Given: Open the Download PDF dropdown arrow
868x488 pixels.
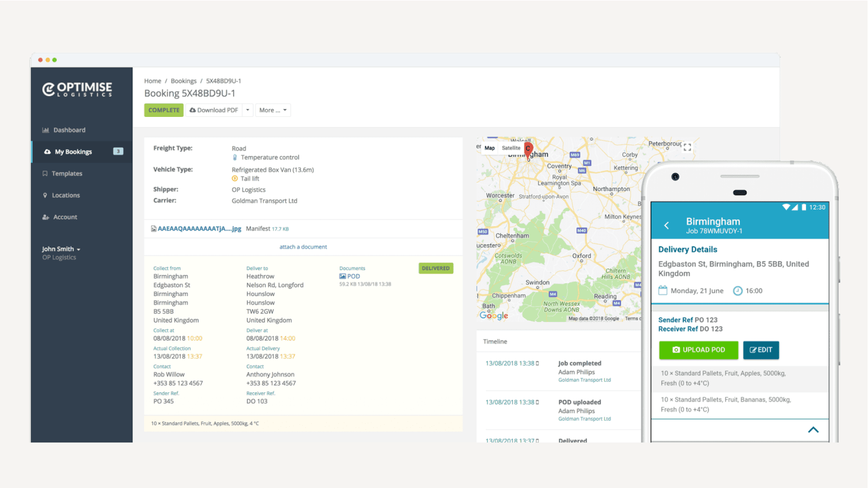Looking at the screenshot, I should point(248,110).
